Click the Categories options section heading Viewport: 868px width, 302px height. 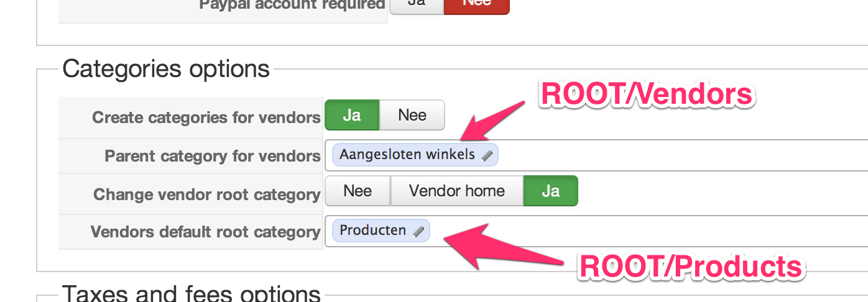pyautogui.click(x=166, y=68)
